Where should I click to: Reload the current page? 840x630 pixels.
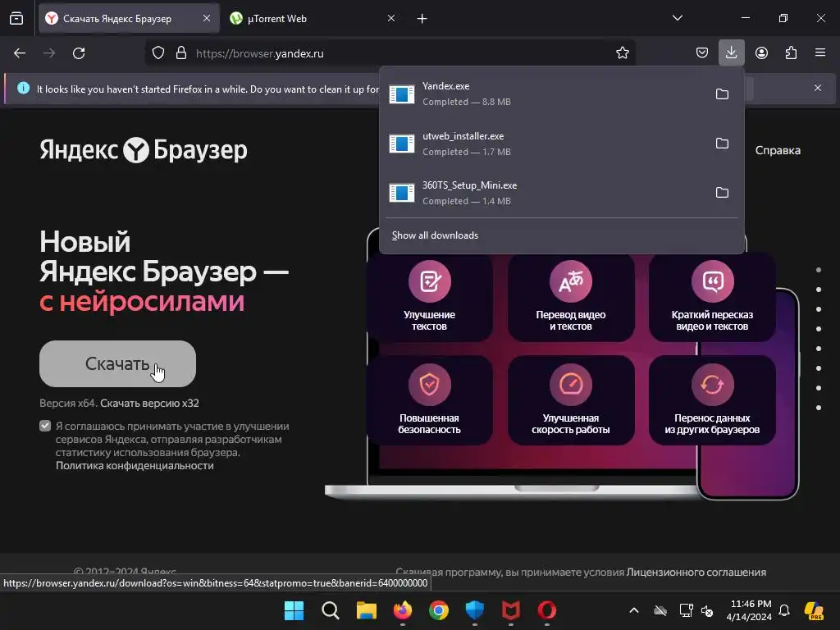[79, 53]
